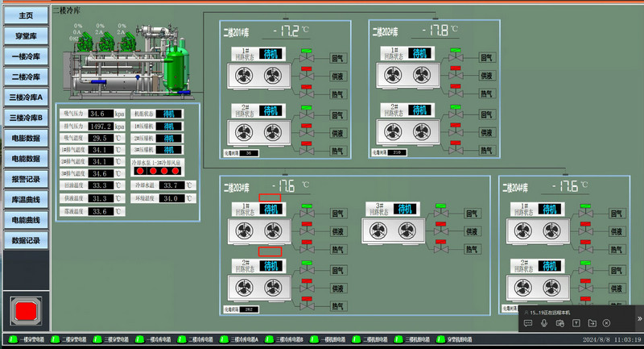This screenshot has width=644, height=349.
Task: Click the circled X end-session icon
Action: [x=606, y=323]
